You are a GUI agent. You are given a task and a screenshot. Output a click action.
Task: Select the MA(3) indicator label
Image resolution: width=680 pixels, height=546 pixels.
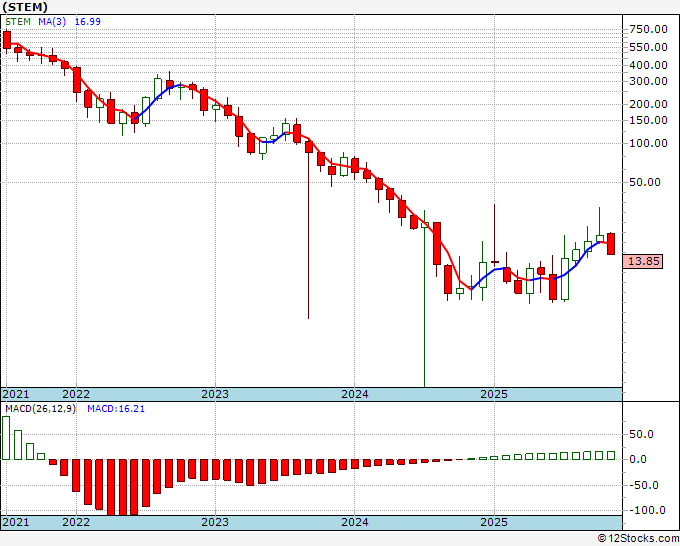click(x=52, y=21)
